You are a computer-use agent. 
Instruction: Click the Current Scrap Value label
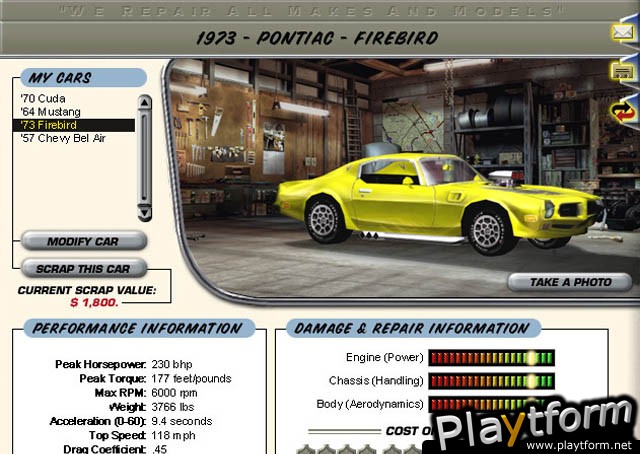pos(87,290)
